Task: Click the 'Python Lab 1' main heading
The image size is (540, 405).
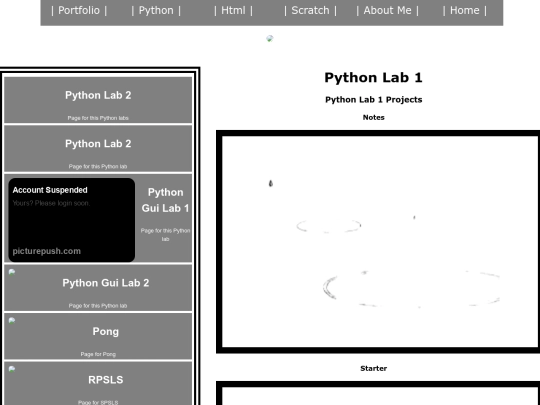Action: tap(373, 77)
